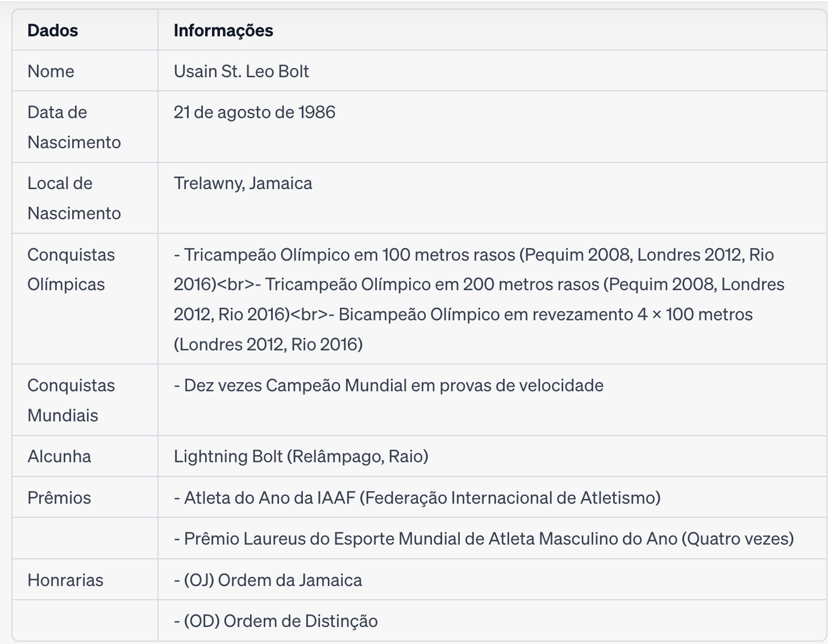The width and height of the screenshot is (828, 644).
Task: Select the 'Prêmios' row label
Action: [x=59, y=498]
